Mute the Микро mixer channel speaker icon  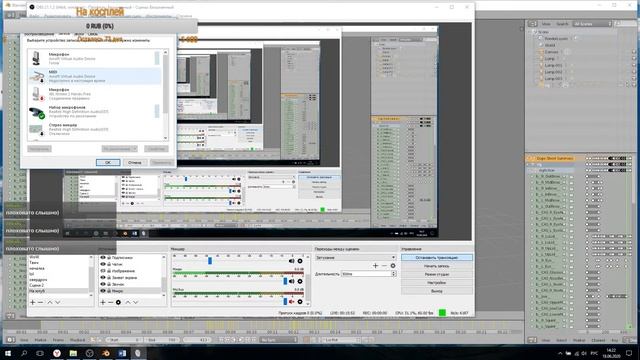[x=291, y=281]
